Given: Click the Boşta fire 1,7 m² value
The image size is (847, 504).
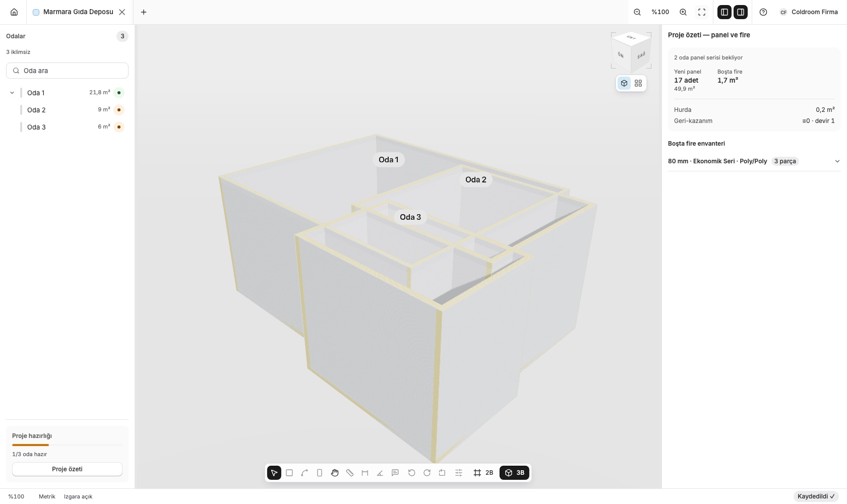Looking at the screenshot, I should click(728, 80).
